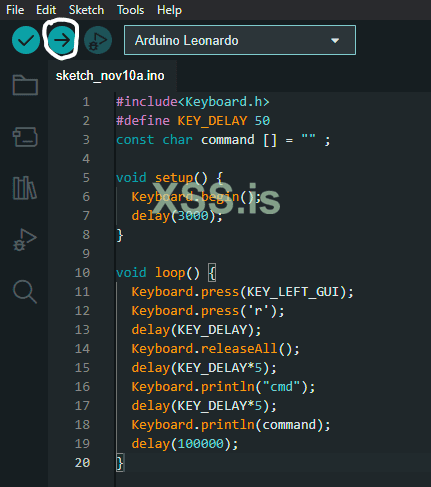Start debugging with the toolbar debug button
431x487 pixels.
coord(98,40)
